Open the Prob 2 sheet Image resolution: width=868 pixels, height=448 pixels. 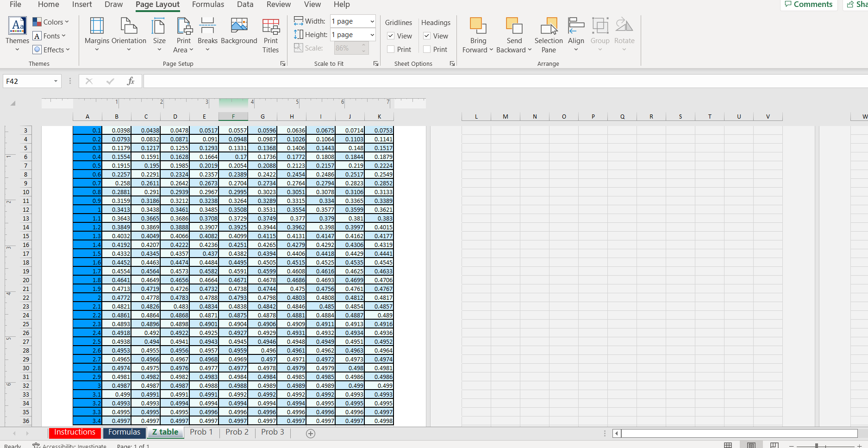tap(237, 432)
